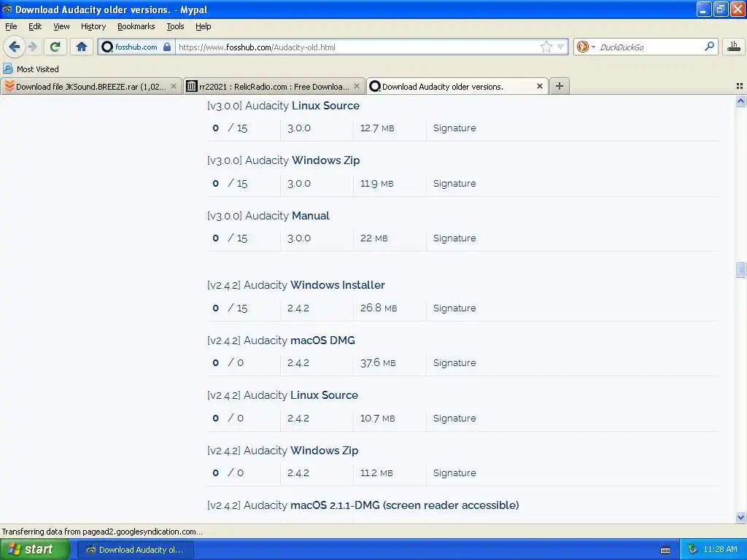747x560 pixels.
Task: Open Signature for v3.0.0 Manual
Action: point(454,238)
